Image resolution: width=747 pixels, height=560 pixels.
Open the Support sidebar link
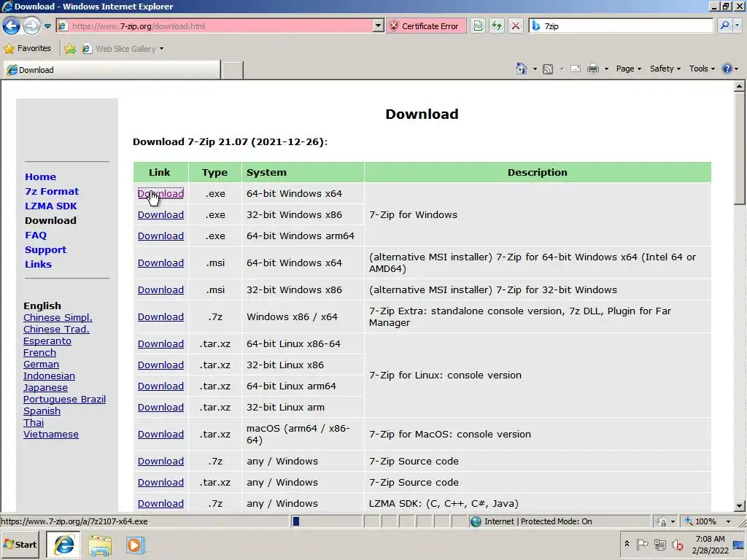click(x=46, y=249)
